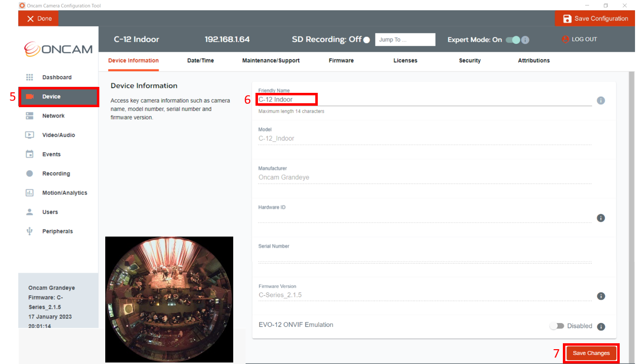This screenshot has width=636, height=364.
Task: Click the Save Changes button
Action: coord(591,353)
